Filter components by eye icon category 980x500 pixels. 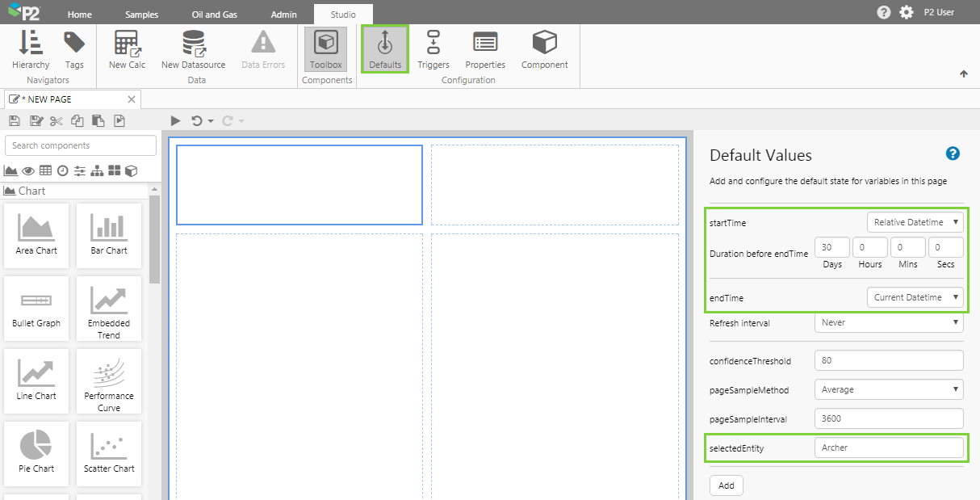click(x=28, y=170)
